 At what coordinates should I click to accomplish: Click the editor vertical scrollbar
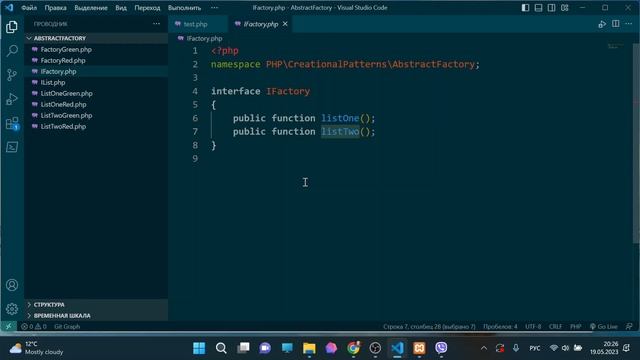coord(636,143)
